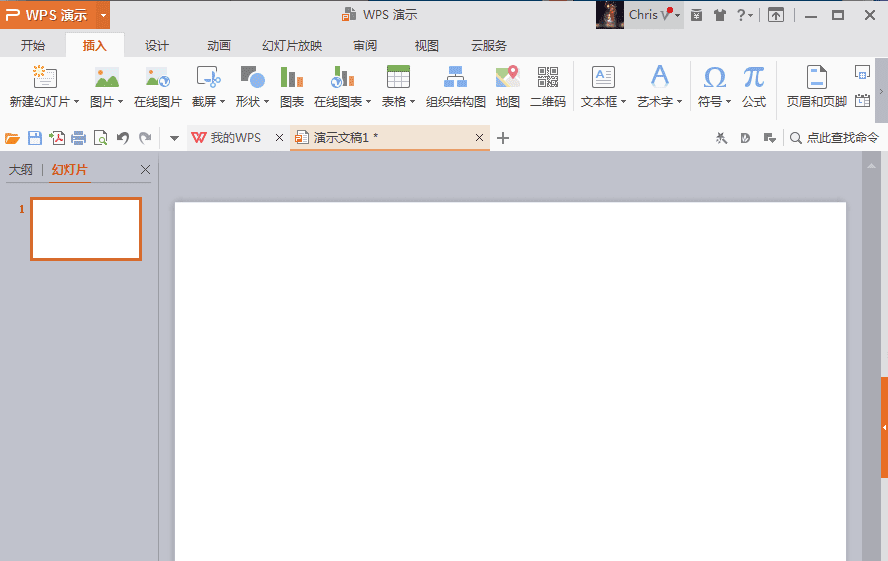Open Print Preview icon
This screenshot has width=888, height=561.
(x=100, y=138)
